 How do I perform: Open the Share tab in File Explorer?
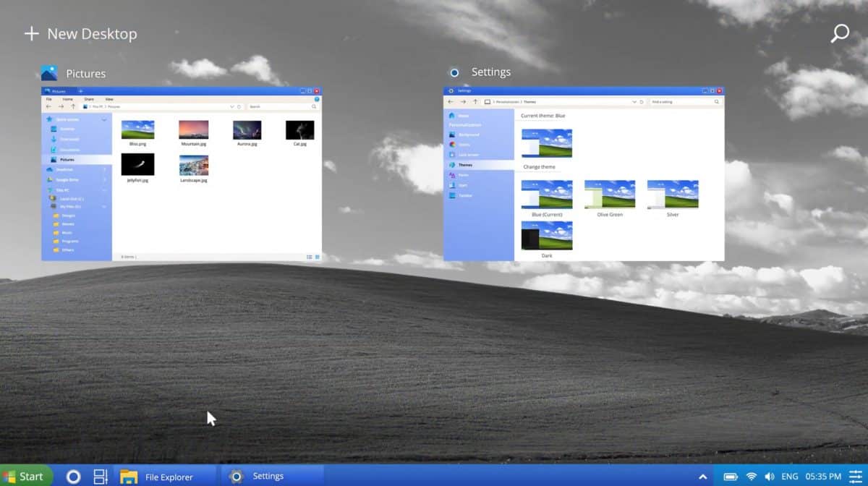click(x=90, y=99)
